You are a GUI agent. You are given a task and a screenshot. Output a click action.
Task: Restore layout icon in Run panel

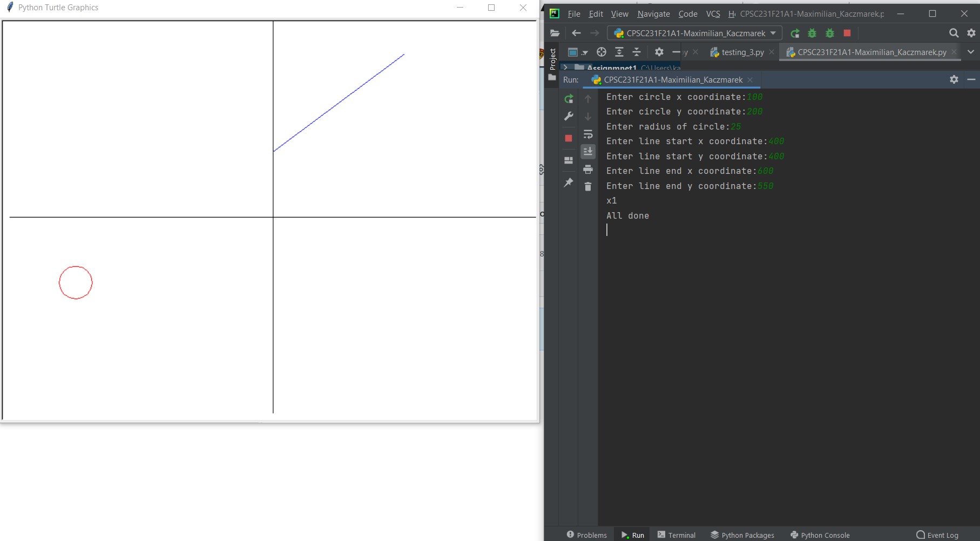[x=569, y=160]
